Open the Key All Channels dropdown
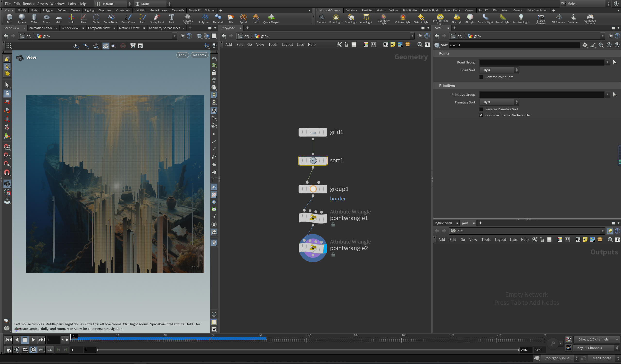621x364 pixels. tap(596, 348)
